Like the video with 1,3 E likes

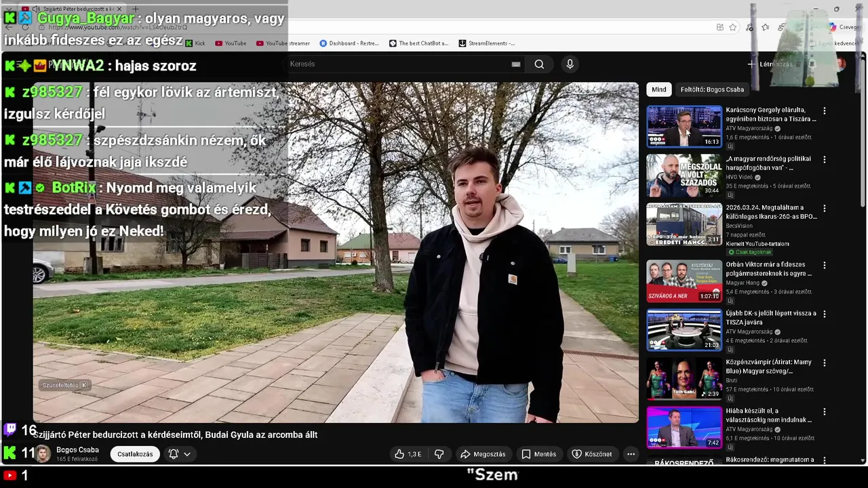coord(408,454)
